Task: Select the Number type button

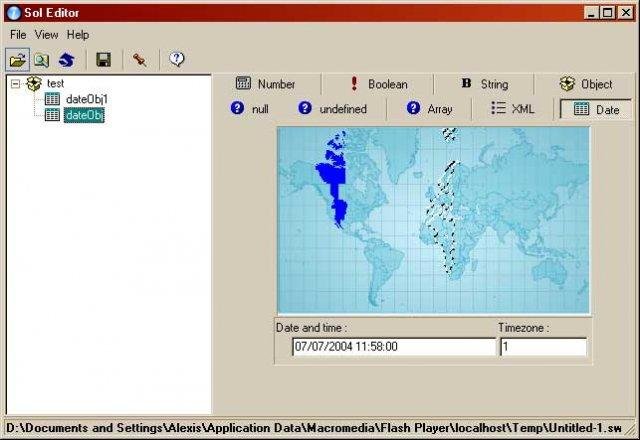Action: pos(266,84)
